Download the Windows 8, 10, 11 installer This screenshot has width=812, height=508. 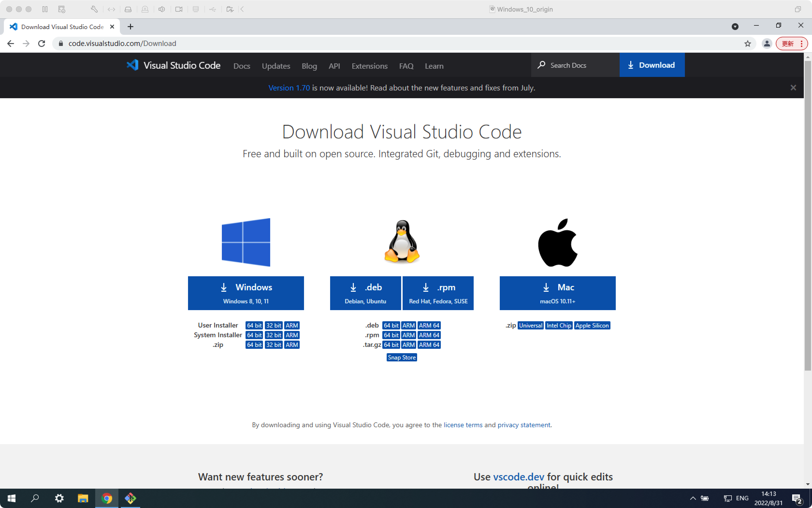tap(246, 293)
